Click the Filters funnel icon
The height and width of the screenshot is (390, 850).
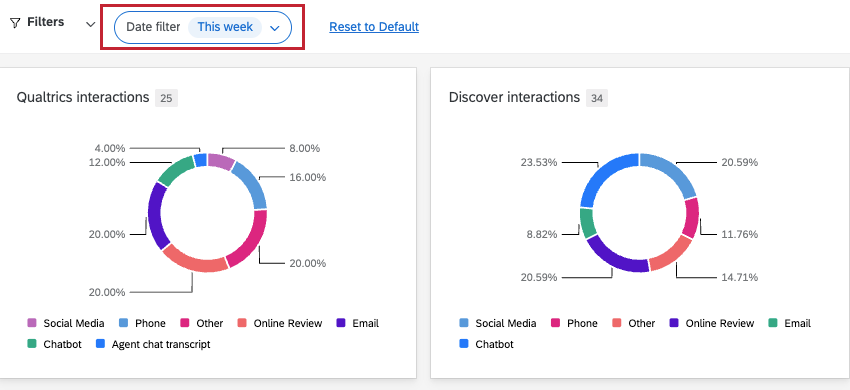[x=15, y=23]
